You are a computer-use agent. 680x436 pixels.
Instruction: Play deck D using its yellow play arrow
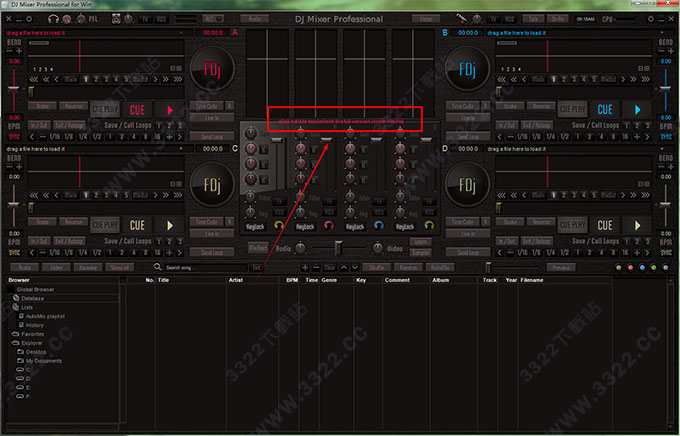tap(638, 225)
